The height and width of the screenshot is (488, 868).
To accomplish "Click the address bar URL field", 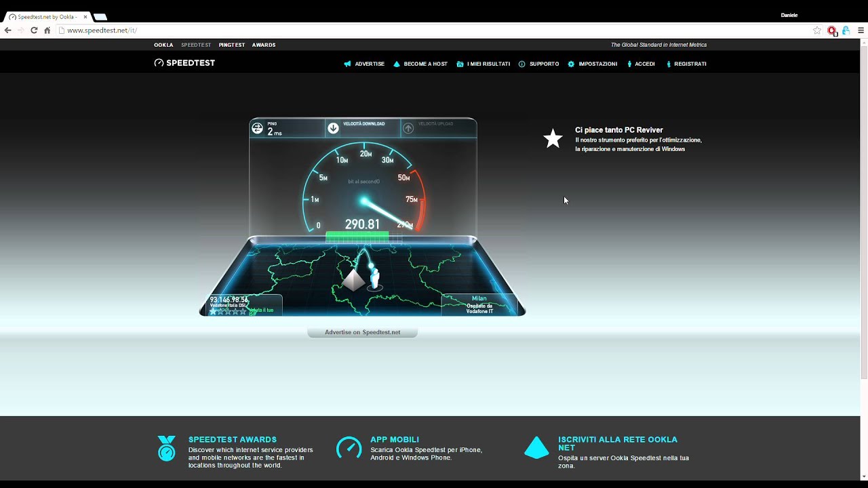I will (434, 30).
